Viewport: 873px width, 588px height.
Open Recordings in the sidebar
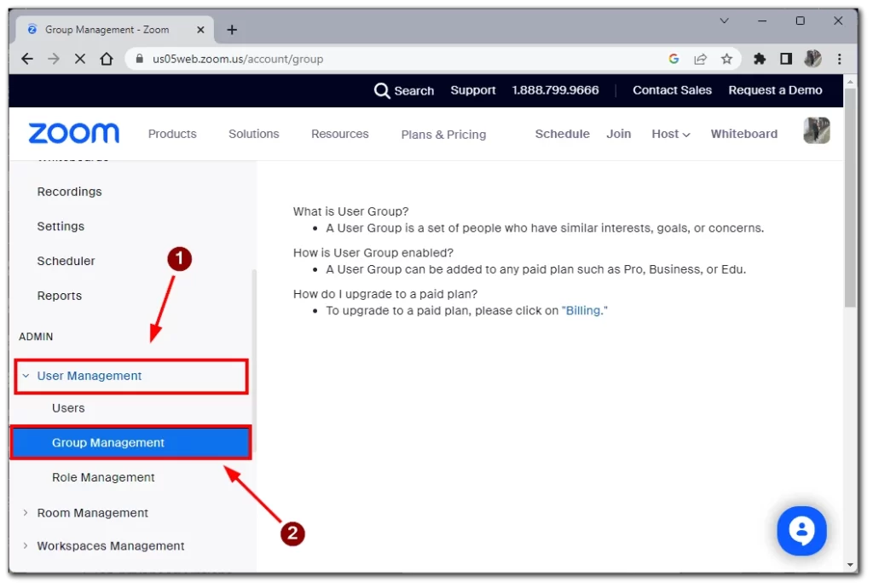pos(70,192)
